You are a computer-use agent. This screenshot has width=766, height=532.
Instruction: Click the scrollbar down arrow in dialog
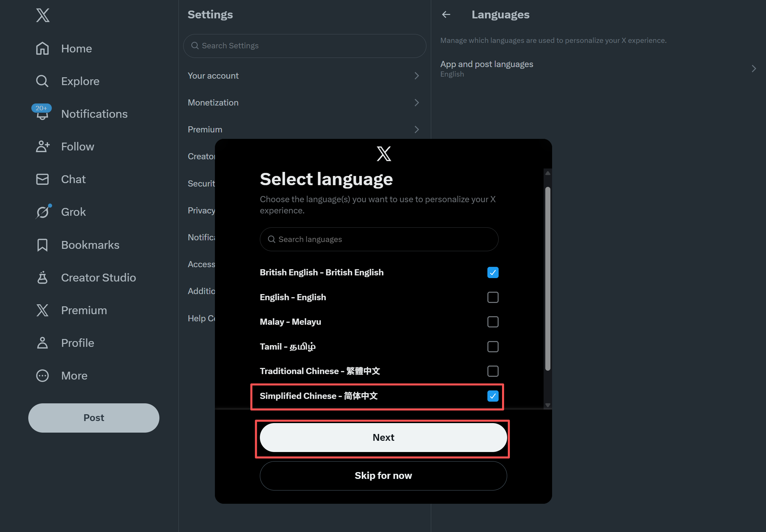click(548, 405)
